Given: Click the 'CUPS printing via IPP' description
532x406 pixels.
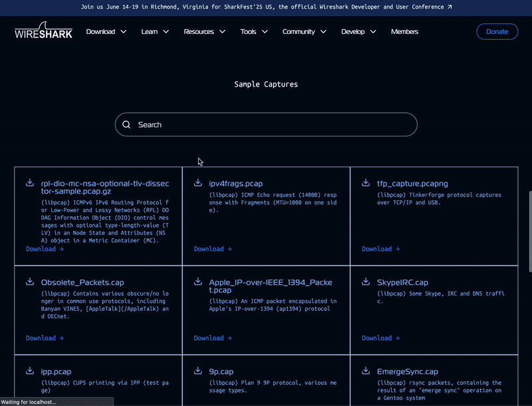Looking at the screenshot, I should pyautogui.click(x=105, y=386).
